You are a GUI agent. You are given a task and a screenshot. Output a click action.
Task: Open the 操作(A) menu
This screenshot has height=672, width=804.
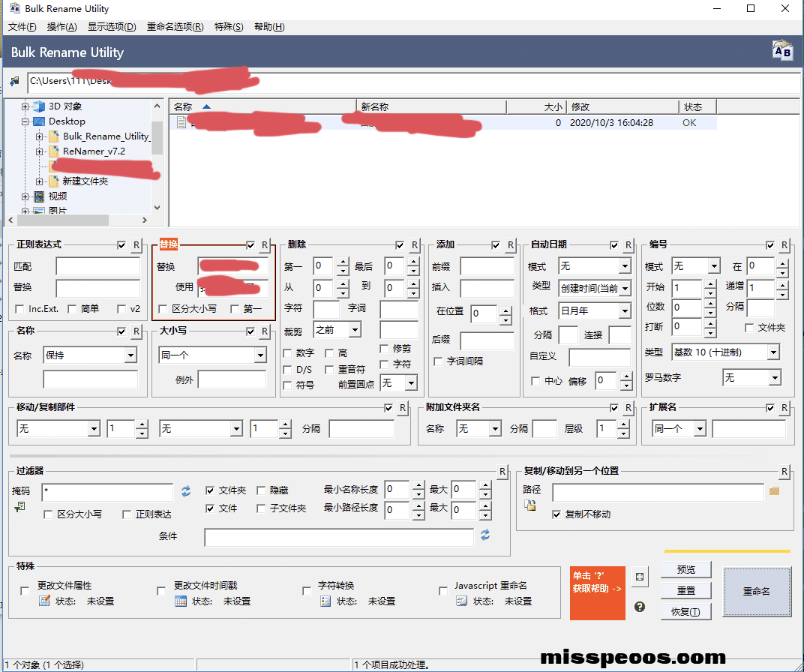point(62,27)
